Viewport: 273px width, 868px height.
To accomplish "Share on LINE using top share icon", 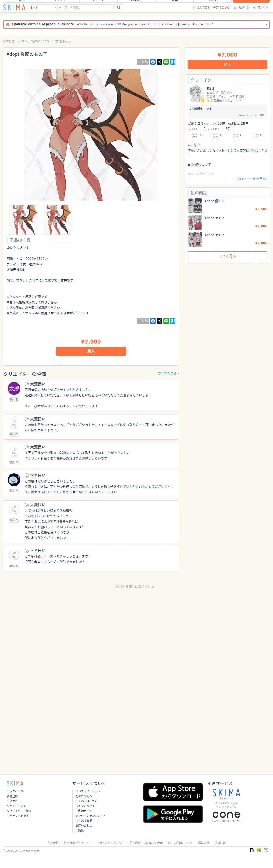I will coord(166,62).
